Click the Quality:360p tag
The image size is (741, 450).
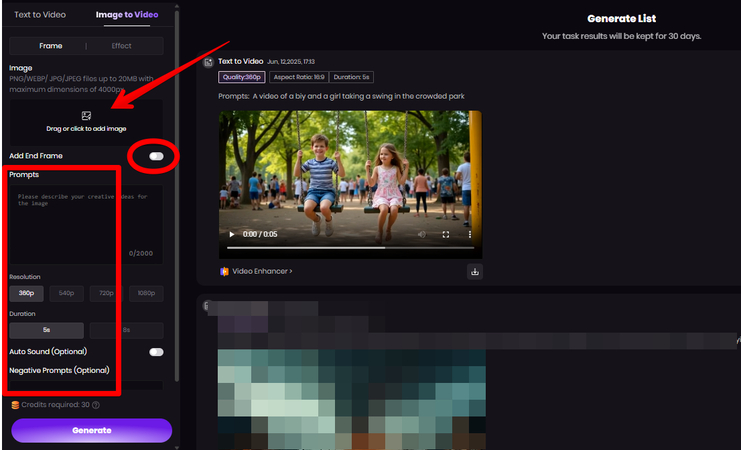(x=242, y=77)
